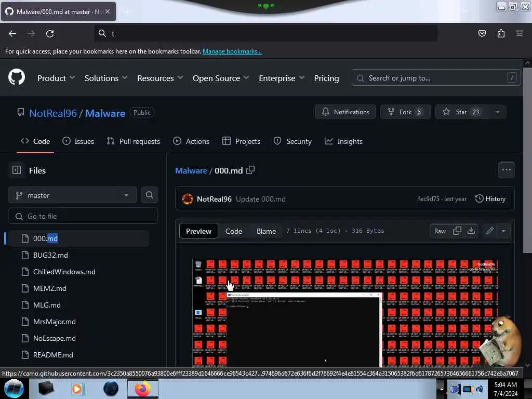Click volume speaker icon in system tray
532x399 pixels.
(x=480, y=389)
